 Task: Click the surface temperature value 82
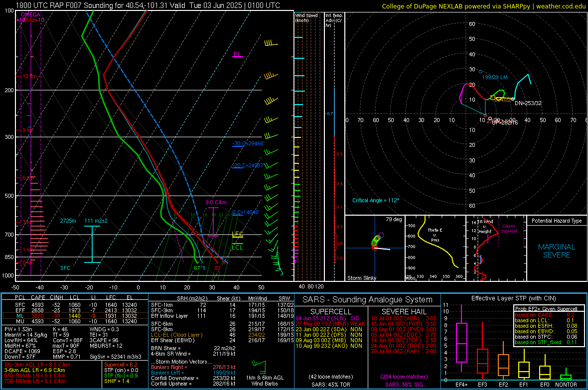point(217,268)
